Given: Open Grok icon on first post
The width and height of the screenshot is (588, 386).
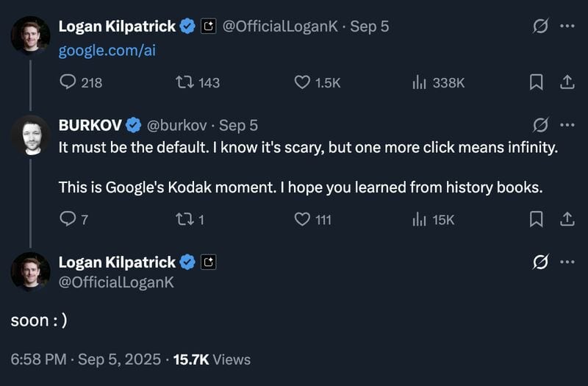Looking at the screenshot, I should pos(540,26).
